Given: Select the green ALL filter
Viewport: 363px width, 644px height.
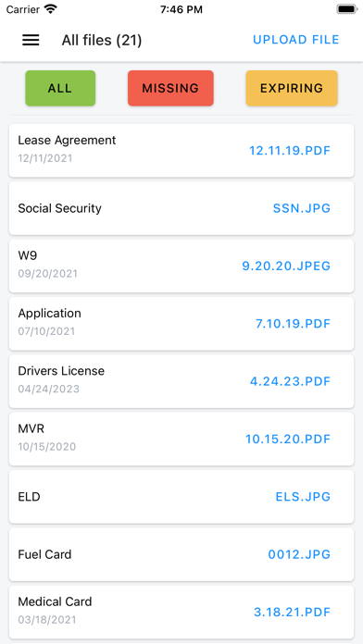Looking at the screenshot, I should [x=60, y=88].
